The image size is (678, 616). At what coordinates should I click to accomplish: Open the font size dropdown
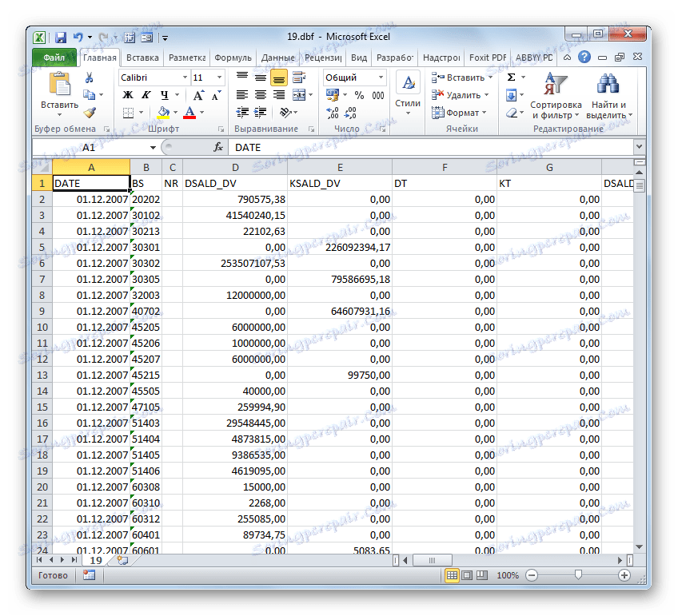(219, 77)
